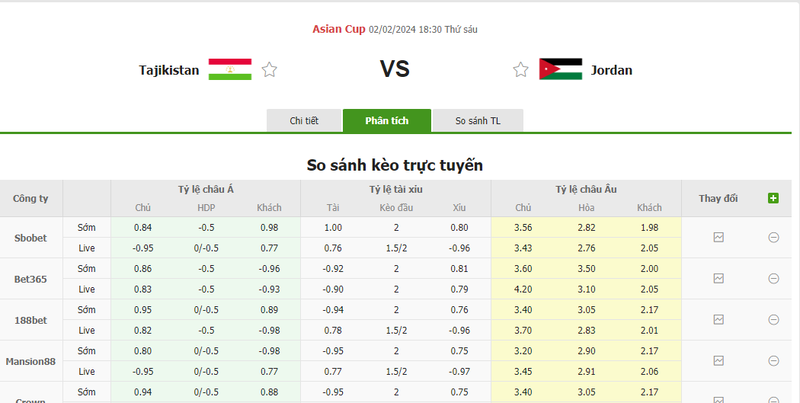This screenshot has width=800, height=403.
Task: Click the Mansion88 company name
Action: tap(31, 361)
